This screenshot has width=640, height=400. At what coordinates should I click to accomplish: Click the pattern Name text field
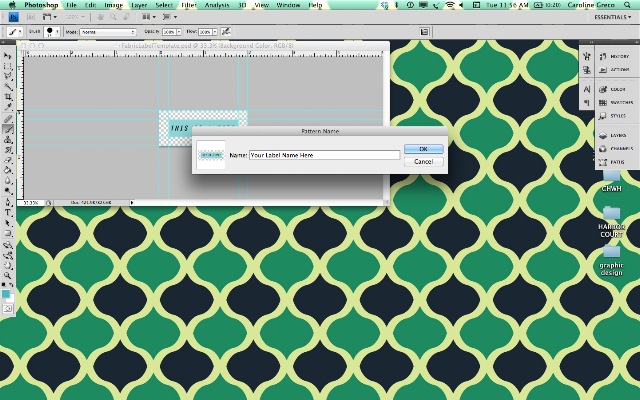[324, 155]
